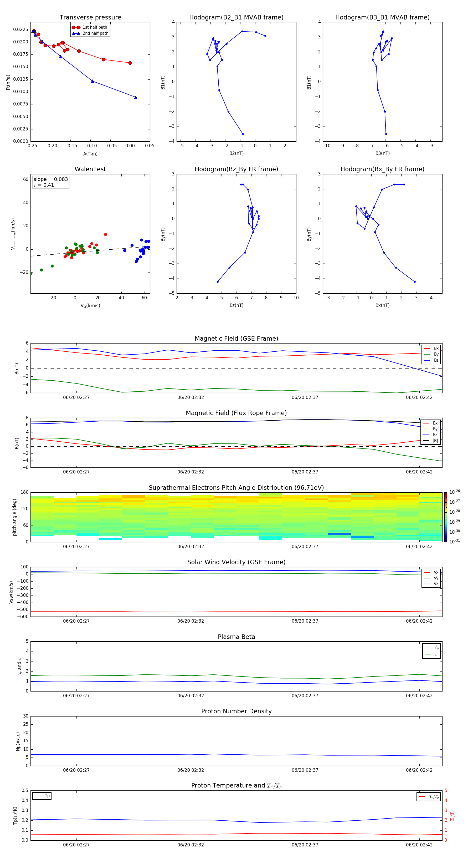Screen dimensions: 473x868
Task: Click the "By'" legend entry in Flux Rope panel
Action: (431, 429)
